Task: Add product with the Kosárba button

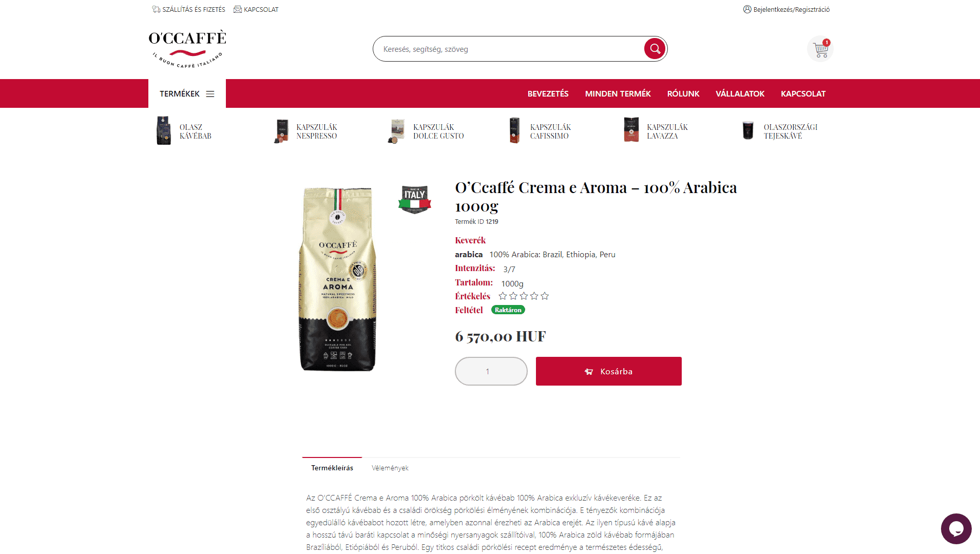Action: click(x=608, y=371)
